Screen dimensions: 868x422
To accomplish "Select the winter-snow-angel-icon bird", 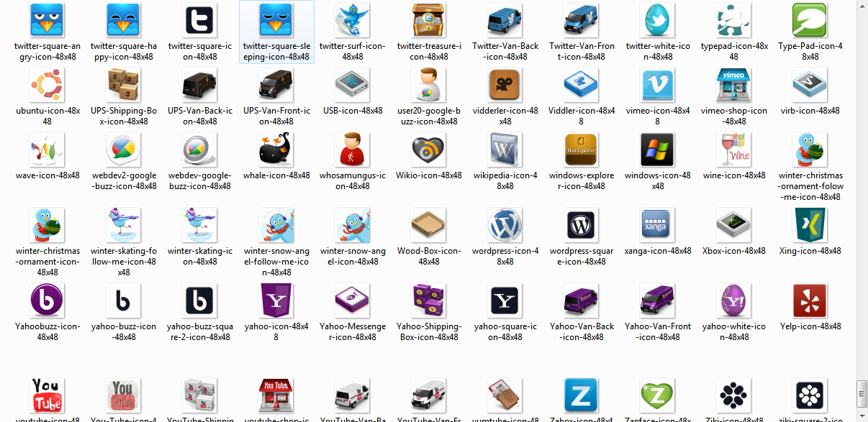I will click(353, 226).
